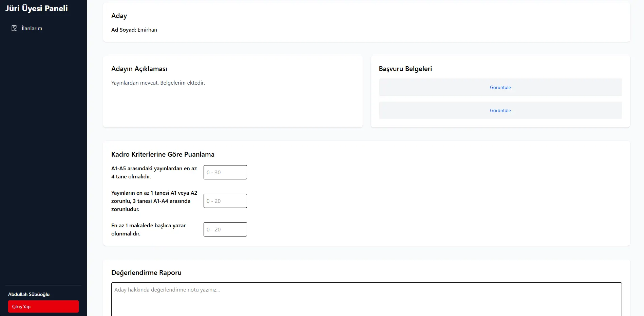Click the En az 1 makalede label
Viewport: 644px width, 316px height.
(149, 229)
